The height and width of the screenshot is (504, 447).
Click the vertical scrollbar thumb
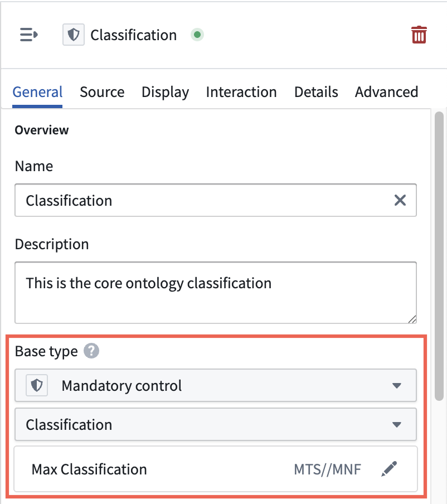tap(439, 256)
